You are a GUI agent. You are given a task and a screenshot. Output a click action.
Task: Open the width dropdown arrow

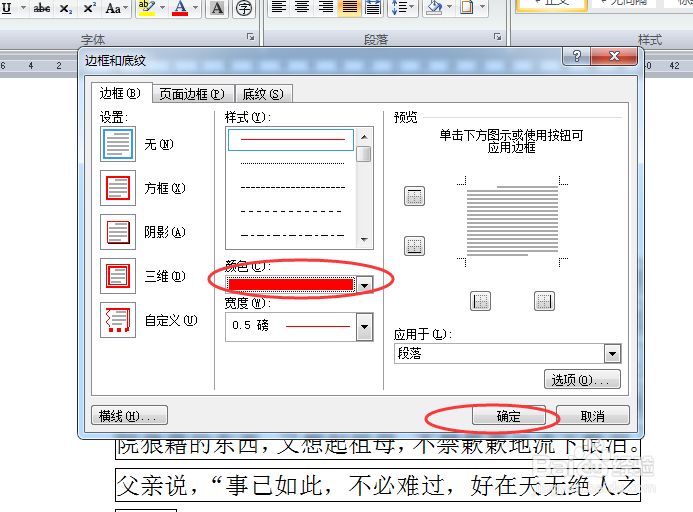[x=364, y=327]
